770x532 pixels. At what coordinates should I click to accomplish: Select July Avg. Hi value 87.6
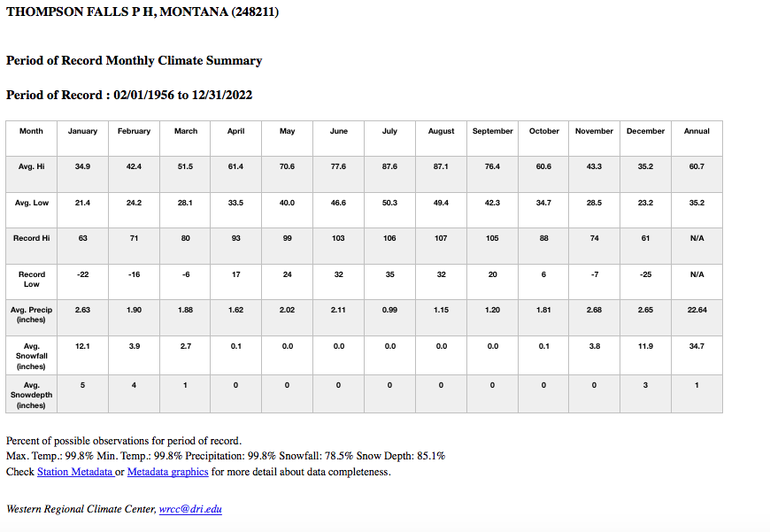(x=390, y=166)
